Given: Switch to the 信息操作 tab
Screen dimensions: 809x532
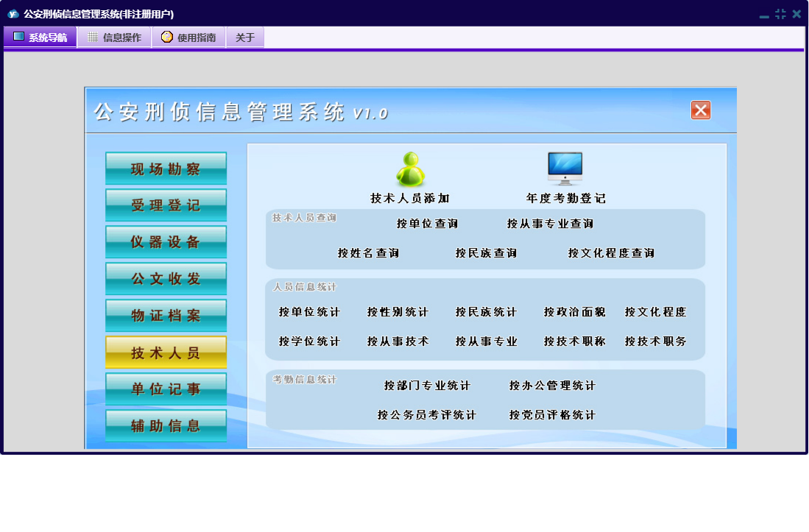Looking at the screenshot, I should [114, 38].
